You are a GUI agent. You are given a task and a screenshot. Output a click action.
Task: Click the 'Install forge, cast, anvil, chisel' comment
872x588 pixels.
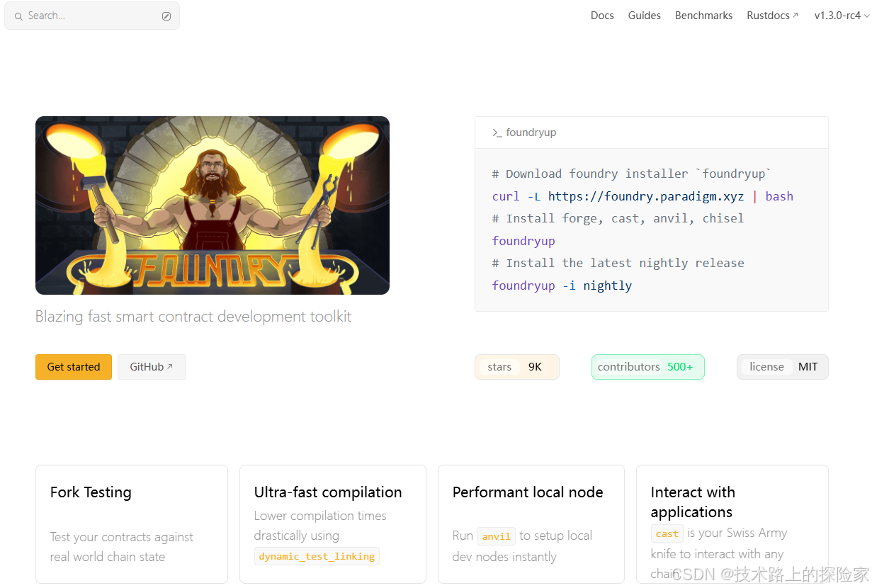[618, 218]
